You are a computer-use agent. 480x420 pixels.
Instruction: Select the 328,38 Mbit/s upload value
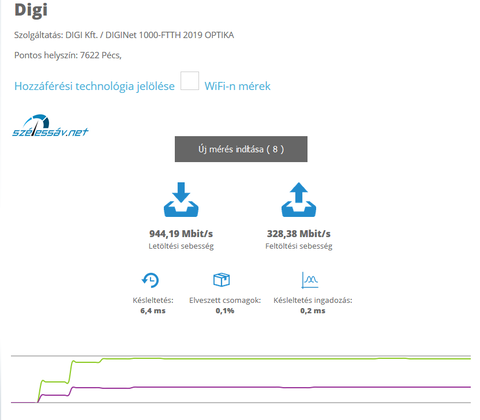[299, 234]
